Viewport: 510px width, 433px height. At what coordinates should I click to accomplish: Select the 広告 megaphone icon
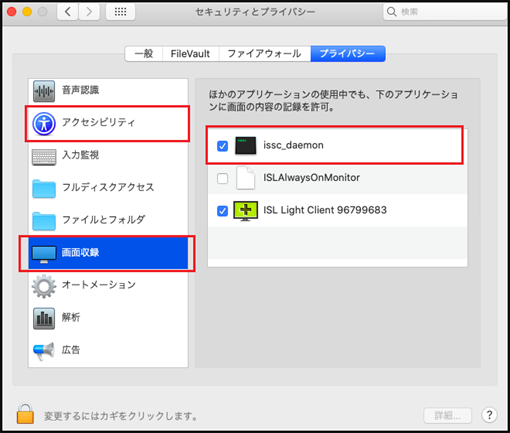point(44,351)
